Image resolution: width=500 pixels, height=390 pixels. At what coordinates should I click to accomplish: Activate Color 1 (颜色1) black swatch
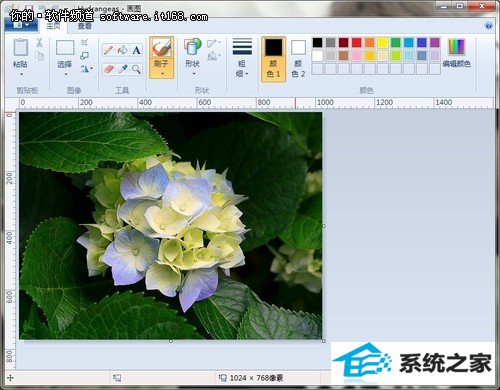274,47
